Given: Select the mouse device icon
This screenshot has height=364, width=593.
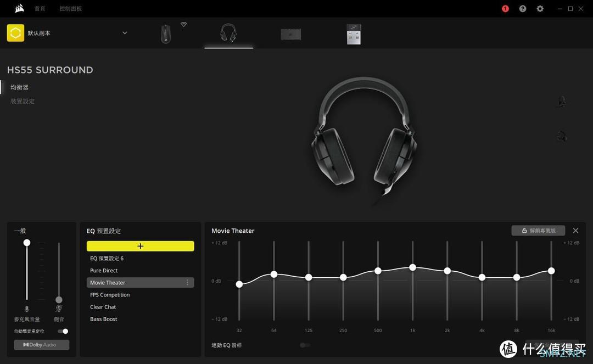Looking at the screenshot, I should [x=166, y=34].
